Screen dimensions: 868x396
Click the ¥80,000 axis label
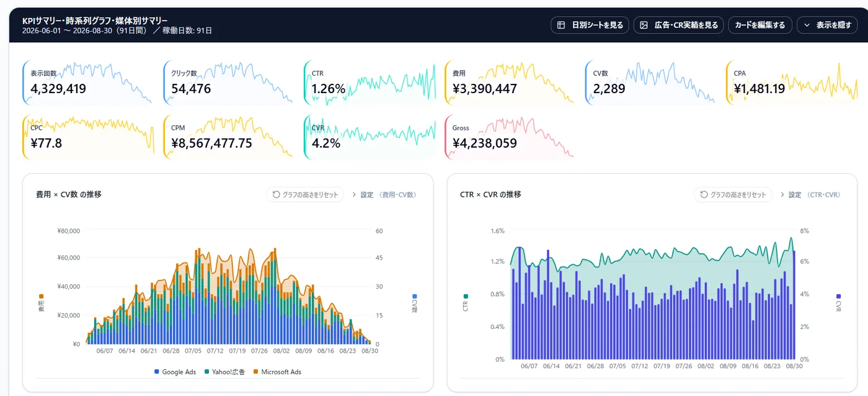click(68, 231)
